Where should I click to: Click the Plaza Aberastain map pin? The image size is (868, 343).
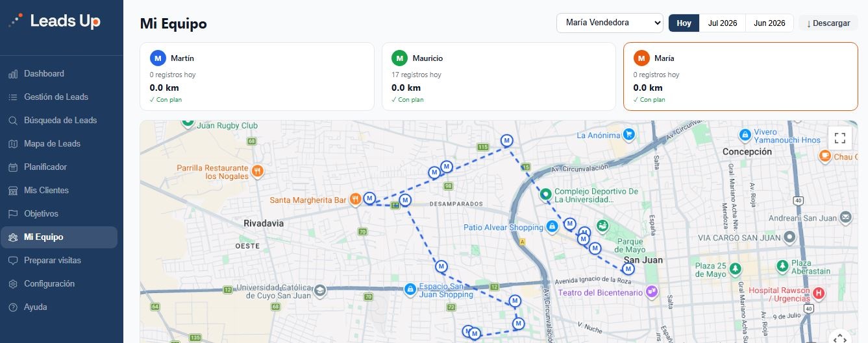click(x=782, y=266)
